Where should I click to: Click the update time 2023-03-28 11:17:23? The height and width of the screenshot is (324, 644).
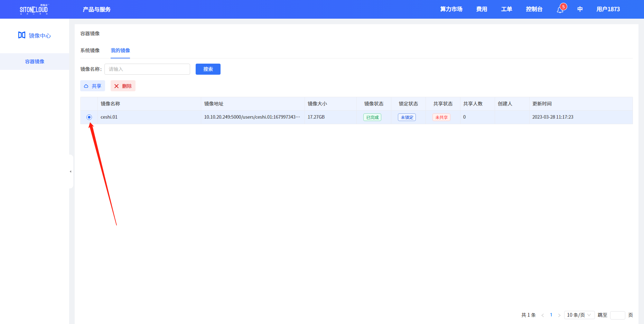(553, 117)
